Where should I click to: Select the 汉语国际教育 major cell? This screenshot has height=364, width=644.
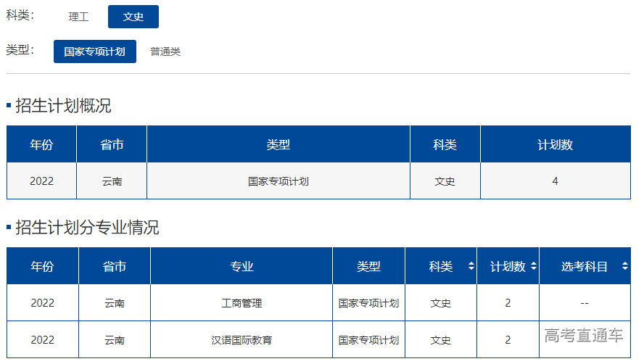coord(241,339)
